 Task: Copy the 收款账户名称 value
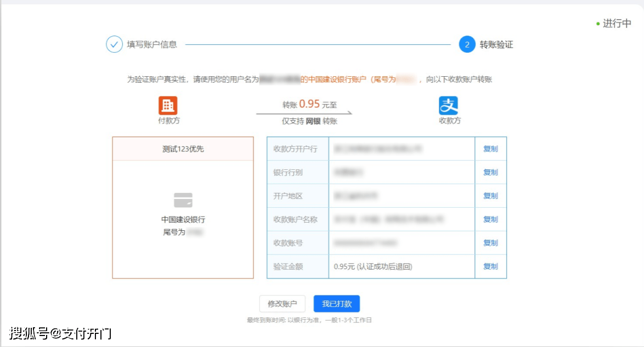(490, 219)
